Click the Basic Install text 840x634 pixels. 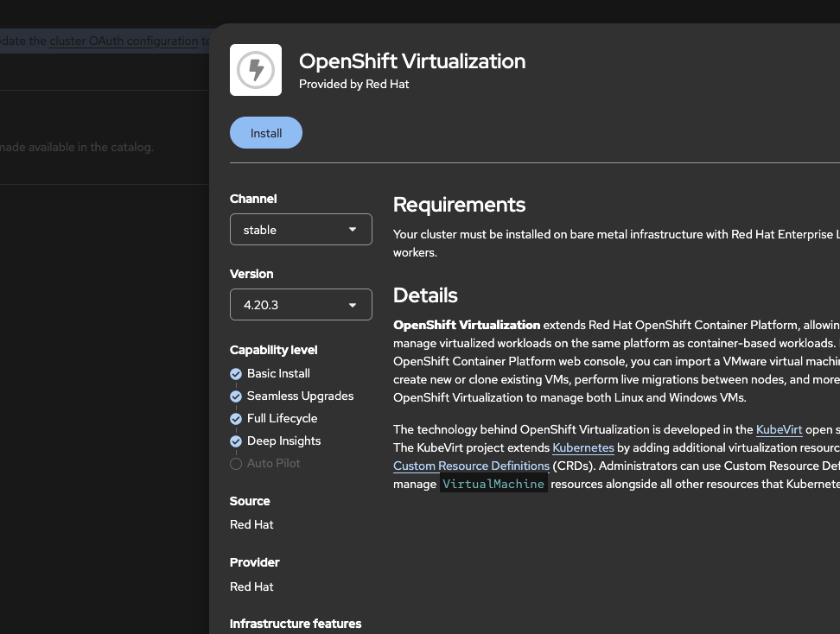tap(278, 373)
